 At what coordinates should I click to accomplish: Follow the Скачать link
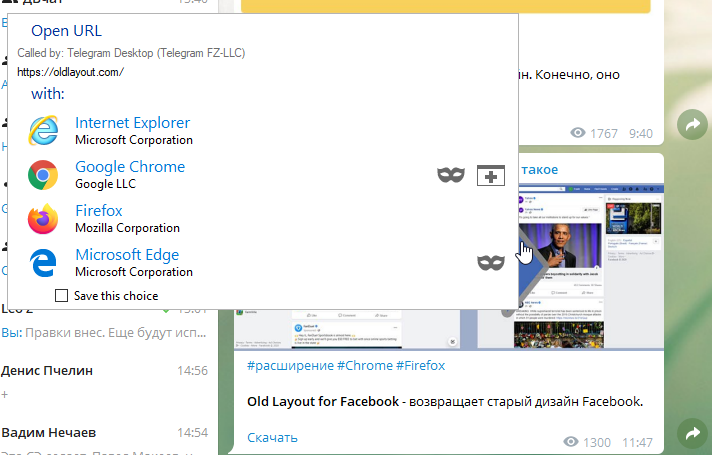[x=272, y=437]
